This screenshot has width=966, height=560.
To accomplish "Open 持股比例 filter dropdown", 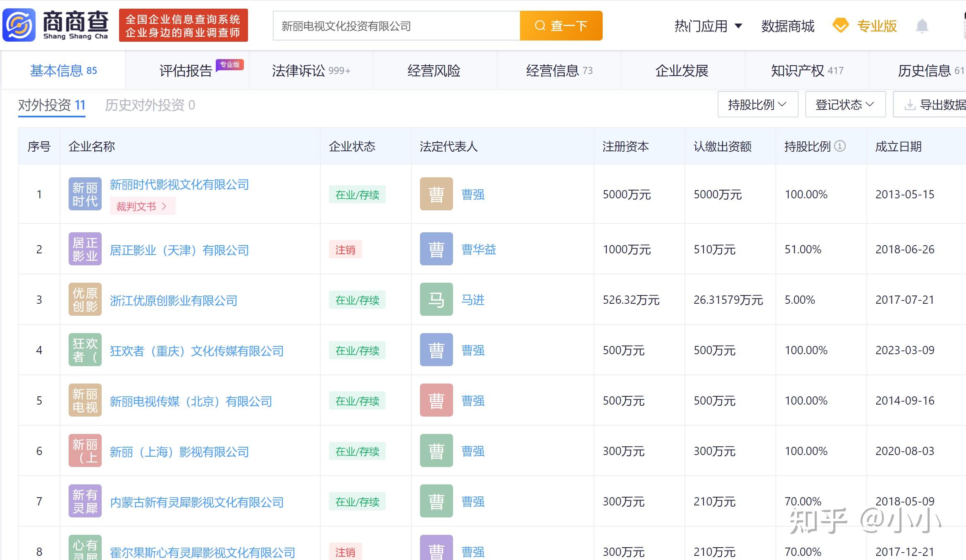I will click(758, 105).
